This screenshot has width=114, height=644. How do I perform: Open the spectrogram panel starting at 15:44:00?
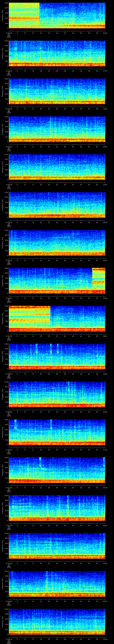click(x=57, y=584)
